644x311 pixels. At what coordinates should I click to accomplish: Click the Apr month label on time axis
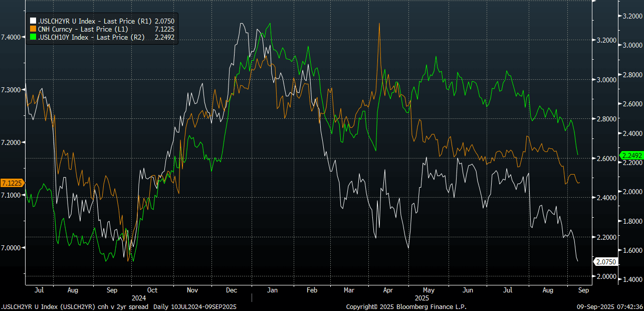pyautogui.click(x=388, y=290)
